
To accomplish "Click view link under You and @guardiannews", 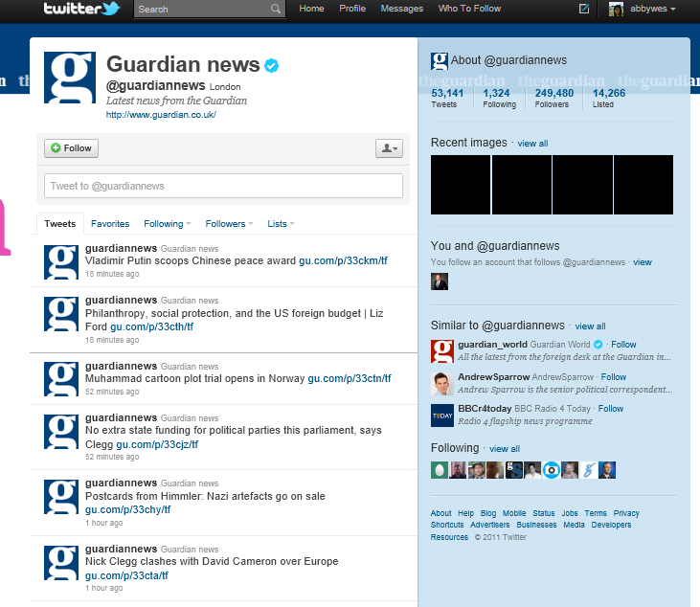I will (x=643, y=262).
